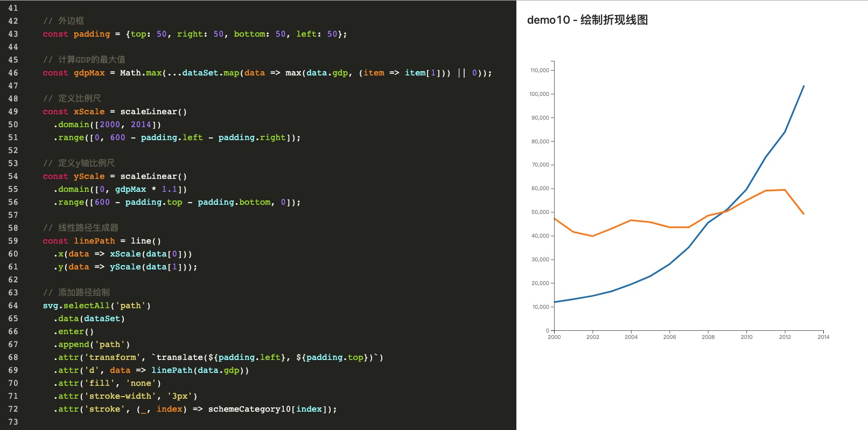Viewport: 868px width, 430px height.
Task: Click the x-axis label 2008
Action: [x=708, y=337]
